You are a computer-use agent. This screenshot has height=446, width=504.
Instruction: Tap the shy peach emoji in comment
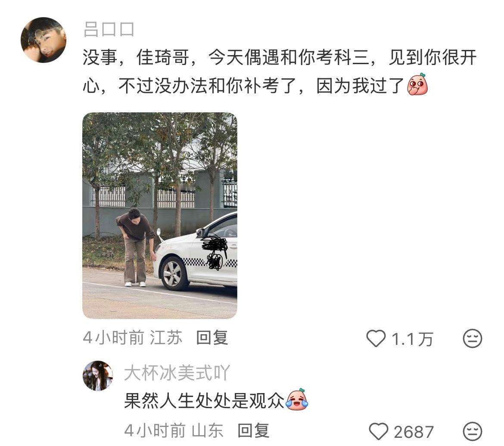(417, 84)
